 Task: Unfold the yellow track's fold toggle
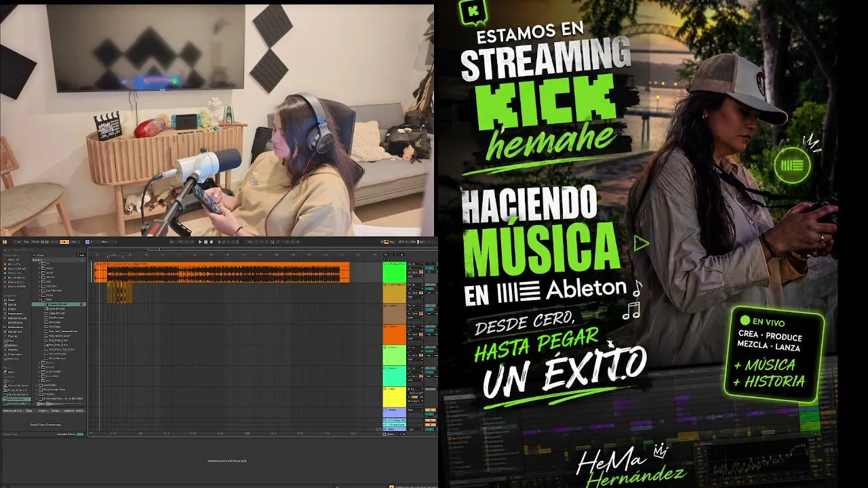pos(386,389)
